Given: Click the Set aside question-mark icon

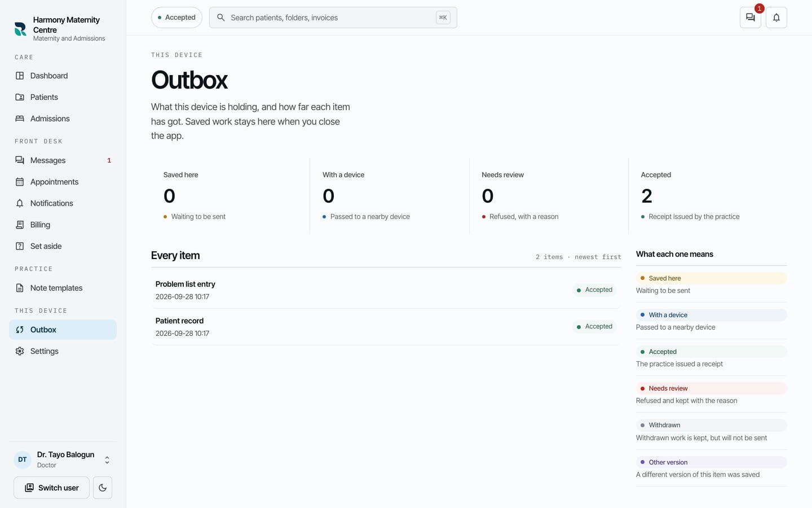Looking at the screenshot, I should pyautogui.click(x=20, y=246).
